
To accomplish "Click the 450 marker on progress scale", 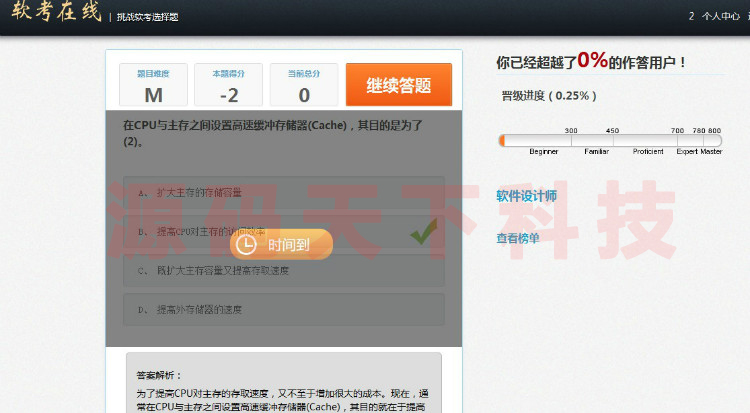I will (612, 130).
